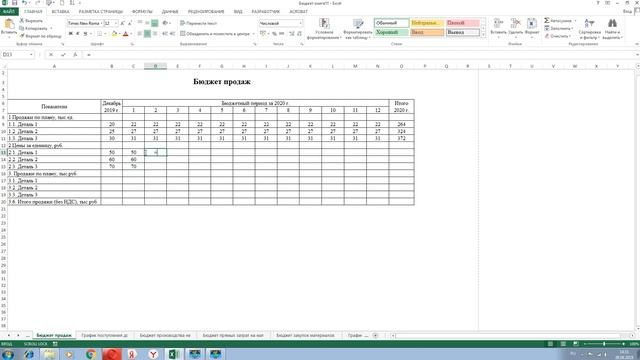
Task: Apply the Плохой (Bad) cell style
Action: tap(462, 23)
